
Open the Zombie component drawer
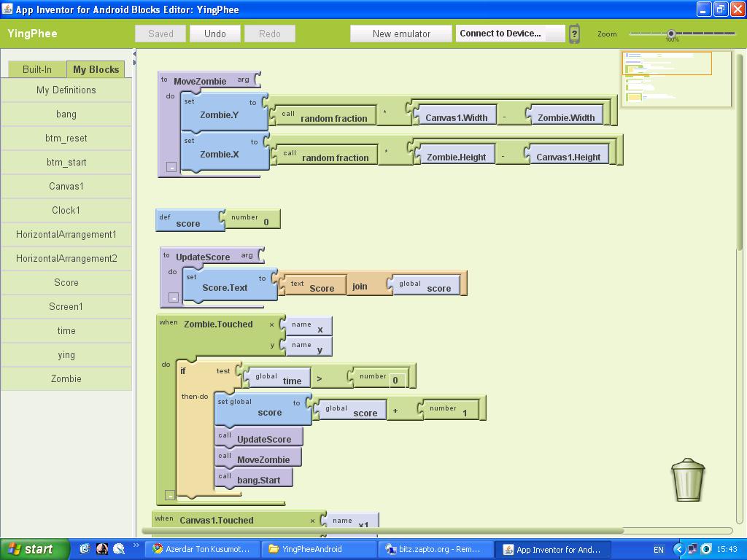[x=66, y=378]
